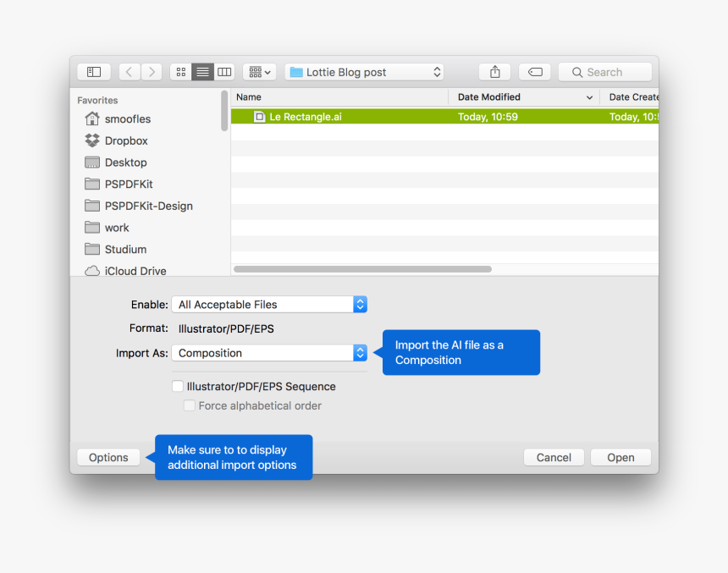Open the item arrangement dropdown
The height and width of the screenshot is (573, 728).
pos(260,72)
